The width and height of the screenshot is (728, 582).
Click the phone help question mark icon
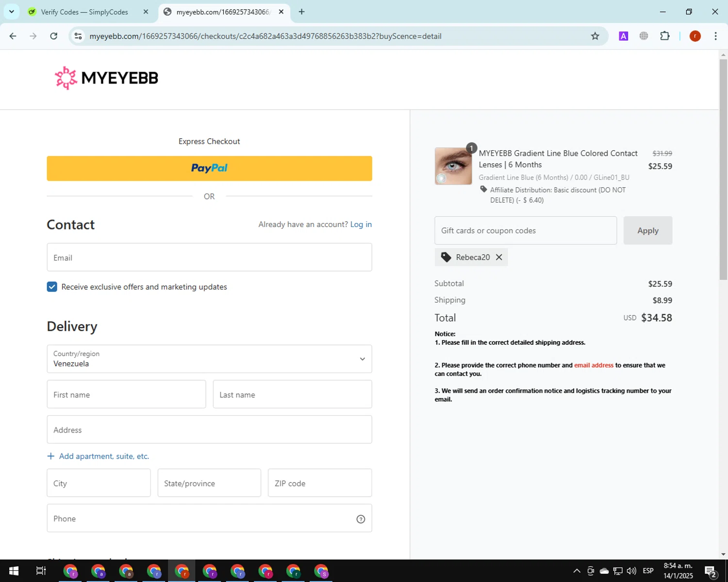361,519
